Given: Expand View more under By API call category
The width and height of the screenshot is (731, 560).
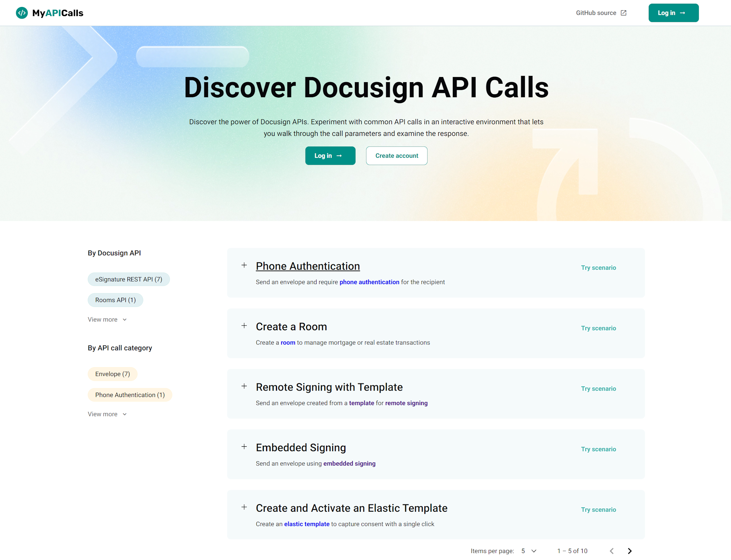Looking at the screenshot, I should (107, 414).
